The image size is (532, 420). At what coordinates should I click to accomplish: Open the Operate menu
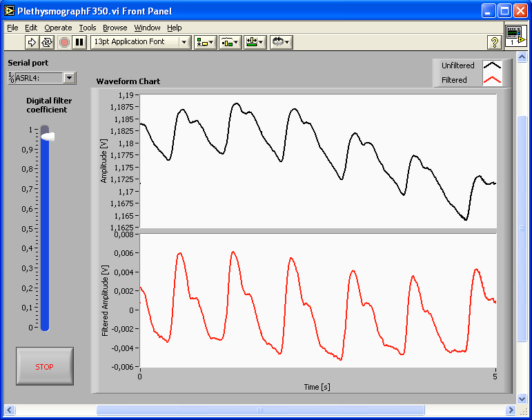coord(58,28)
